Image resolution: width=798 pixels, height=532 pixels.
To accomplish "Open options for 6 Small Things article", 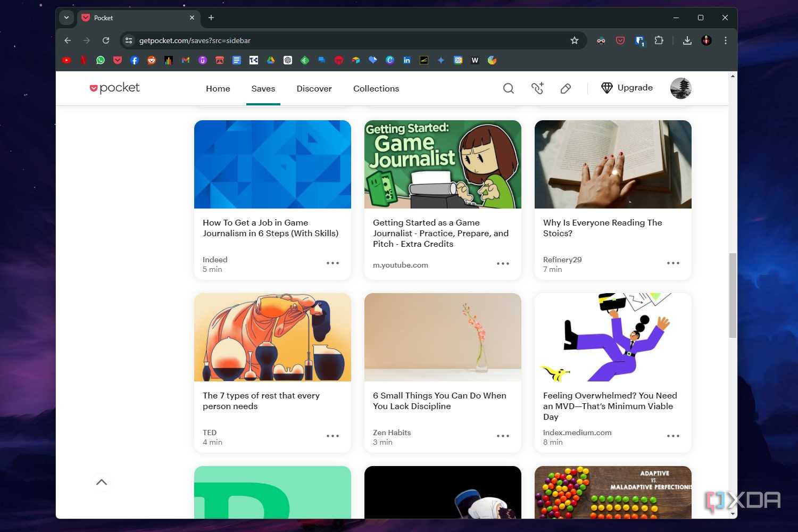I will 503,436.
